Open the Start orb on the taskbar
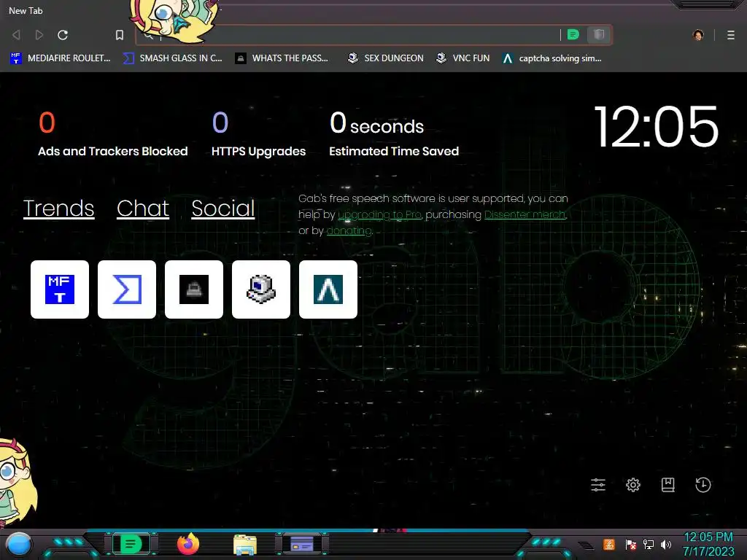 point(19,544)
